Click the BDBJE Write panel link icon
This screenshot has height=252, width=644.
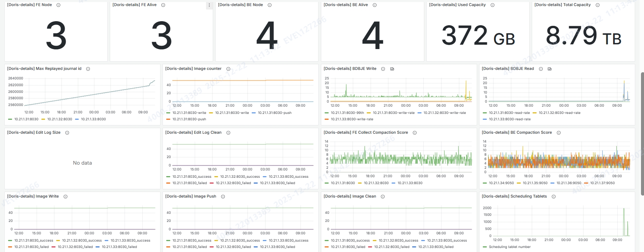[x=392, y=69]
